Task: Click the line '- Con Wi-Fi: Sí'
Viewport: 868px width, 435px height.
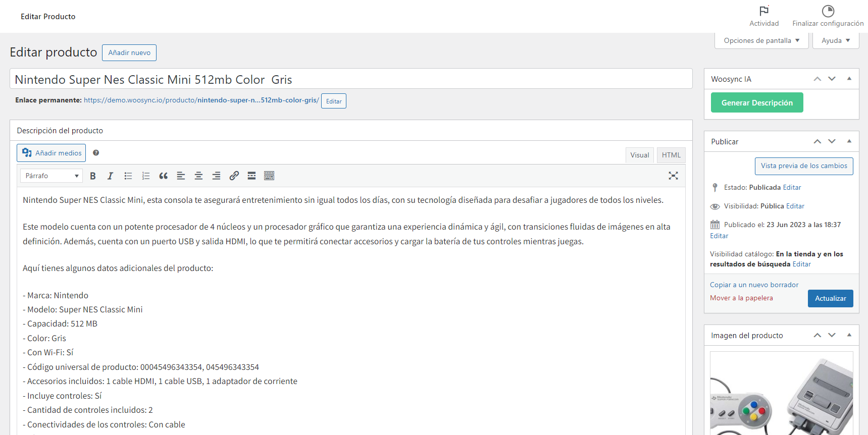Action: point(48,352)
